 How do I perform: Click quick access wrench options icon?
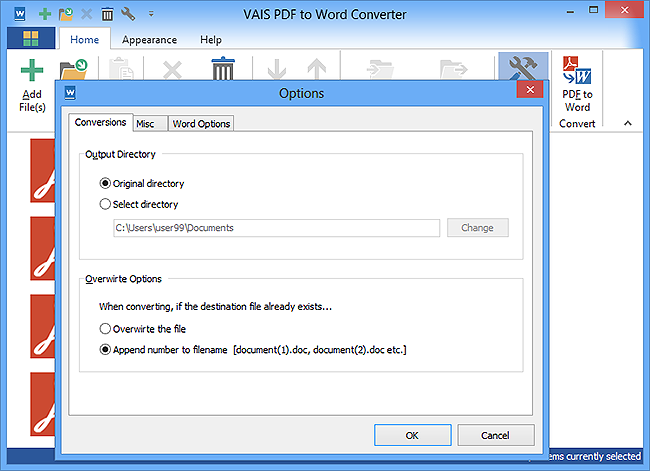[x=128, y=14]
